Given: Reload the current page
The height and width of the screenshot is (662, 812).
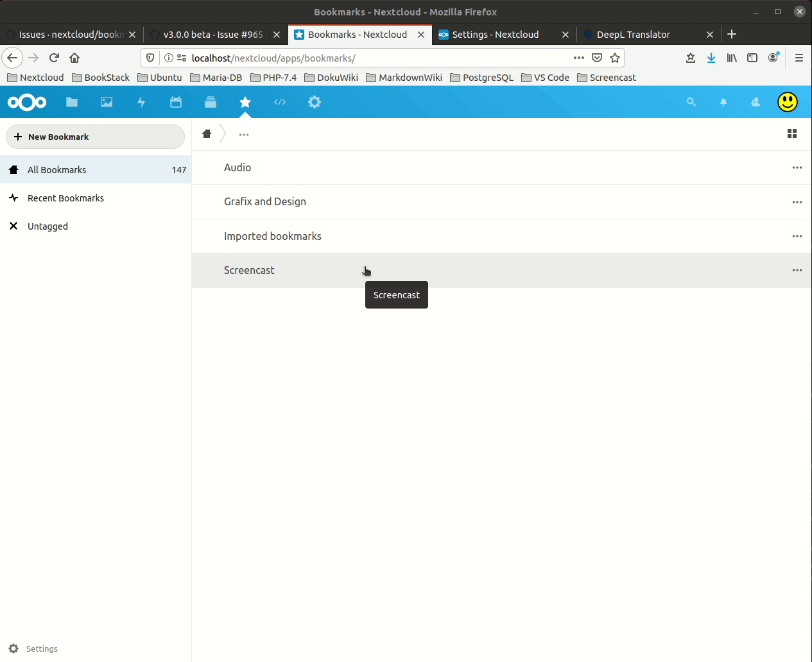Looking at the screenshot, I should [54, 58].
